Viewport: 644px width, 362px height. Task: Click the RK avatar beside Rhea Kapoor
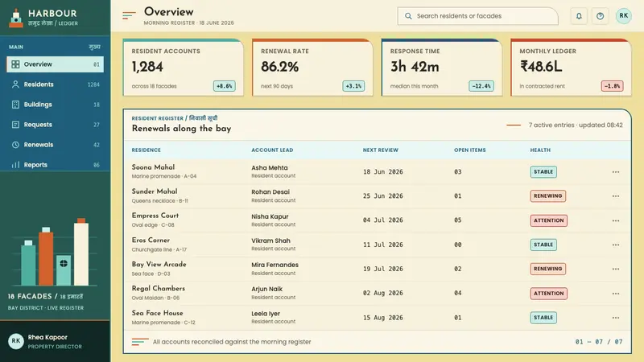pyautogui.click(x=16, y=341)
